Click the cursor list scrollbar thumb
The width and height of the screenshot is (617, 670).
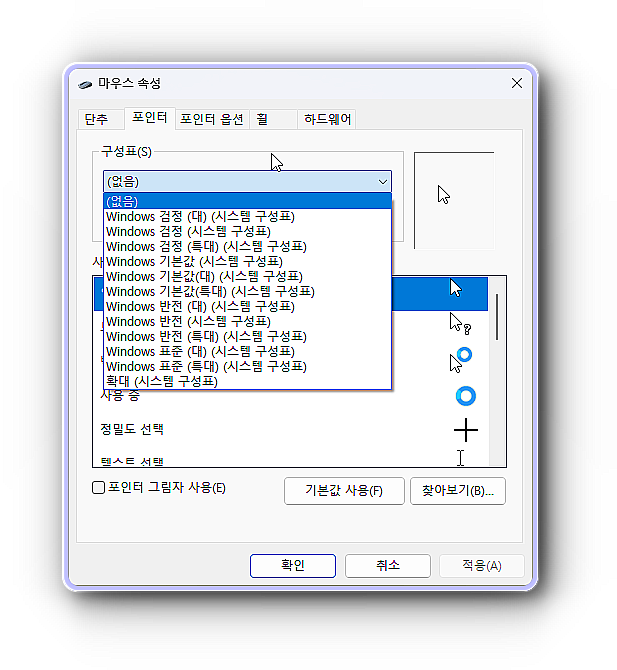click(x=497, y=317)
